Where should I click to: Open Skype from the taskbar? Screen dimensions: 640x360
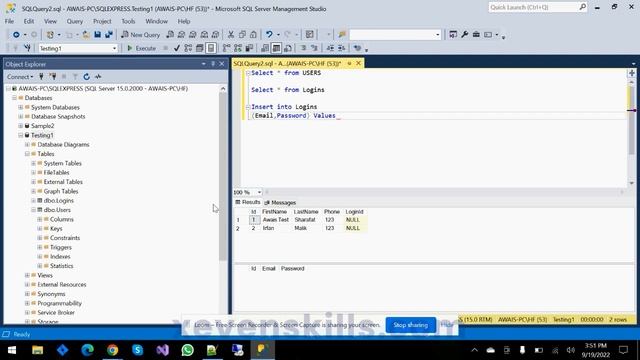(x=138, y=350)
